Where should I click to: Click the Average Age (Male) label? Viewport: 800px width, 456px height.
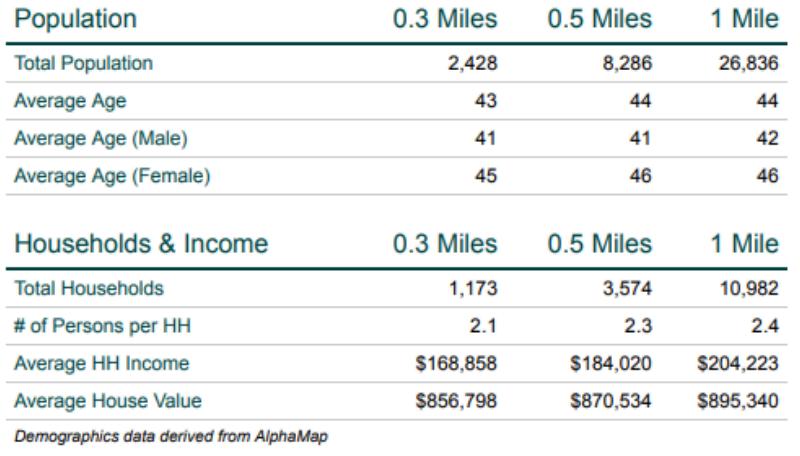101,138
